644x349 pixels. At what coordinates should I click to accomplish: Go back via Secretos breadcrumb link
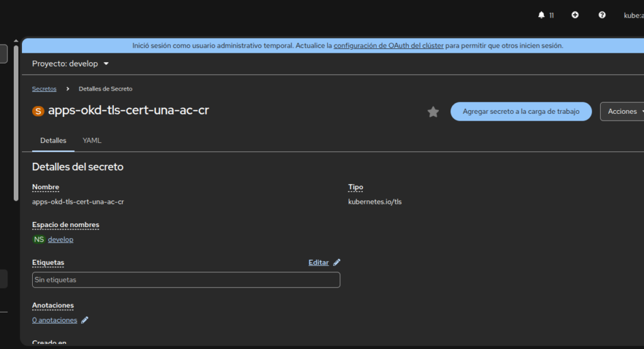tap(44, 89)
